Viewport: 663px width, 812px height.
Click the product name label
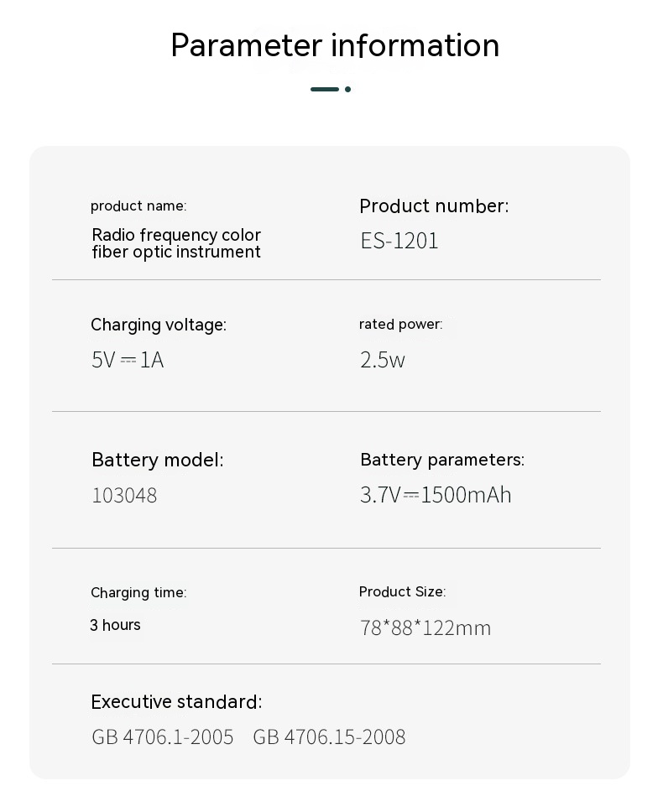click(138, 206)
